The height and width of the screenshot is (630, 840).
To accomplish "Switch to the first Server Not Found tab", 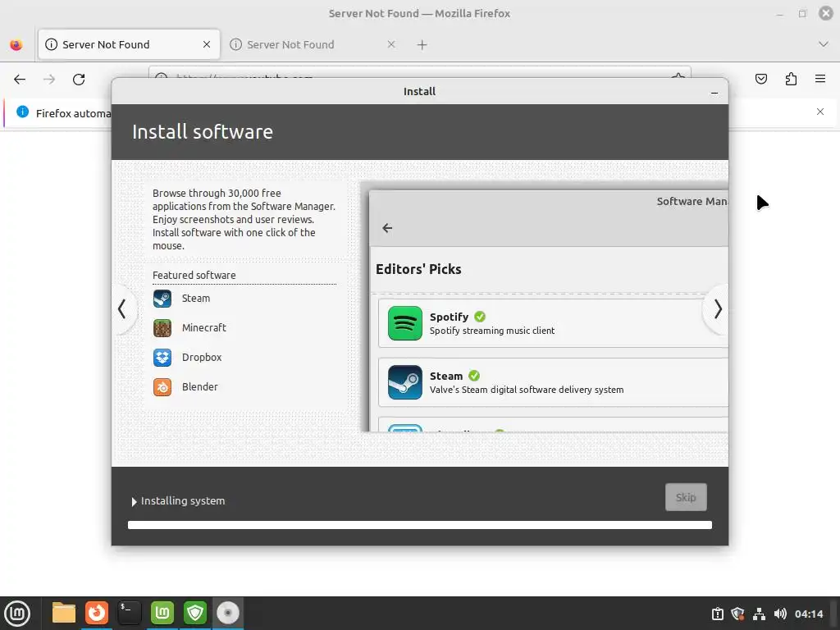I will (x=129, y=44).
